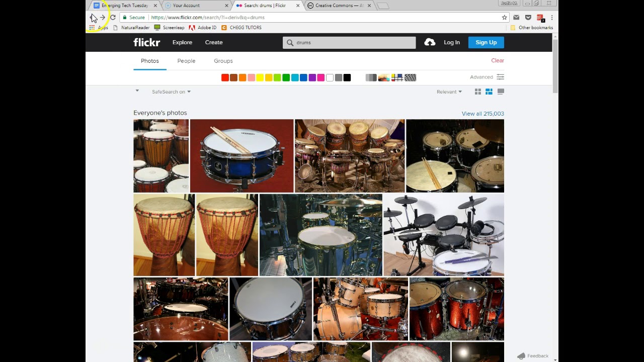644x362 pixels.
Task: Bookmark this page with the star
Action: click(504, 17)
